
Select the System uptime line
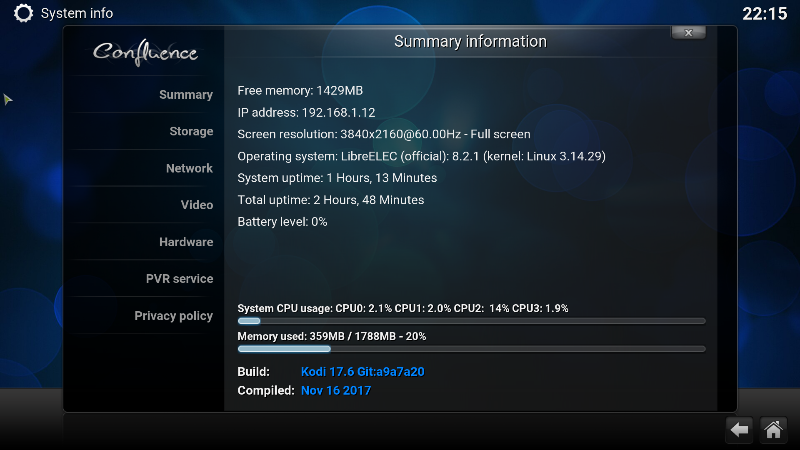[337, 178]
